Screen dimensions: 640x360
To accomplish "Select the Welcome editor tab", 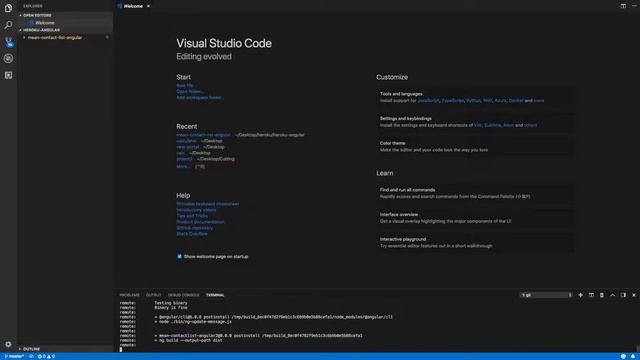I will 133,6.
